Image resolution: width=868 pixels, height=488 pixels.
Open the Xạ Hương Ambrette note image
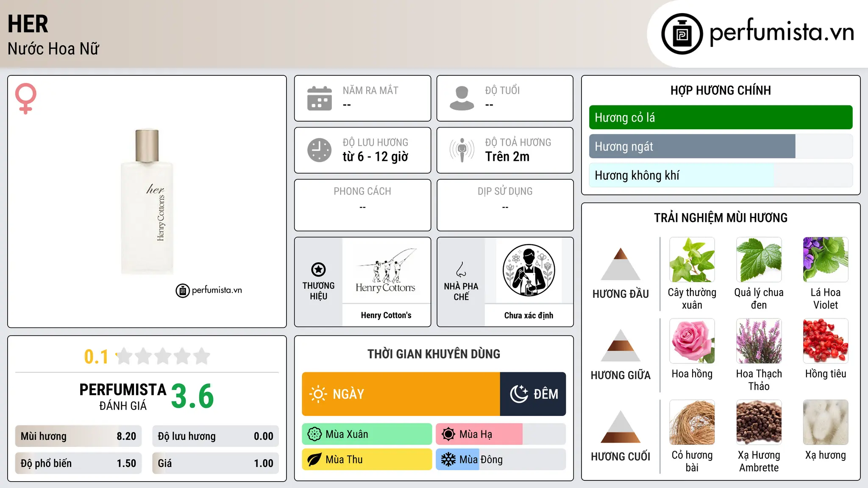[759, 422]
